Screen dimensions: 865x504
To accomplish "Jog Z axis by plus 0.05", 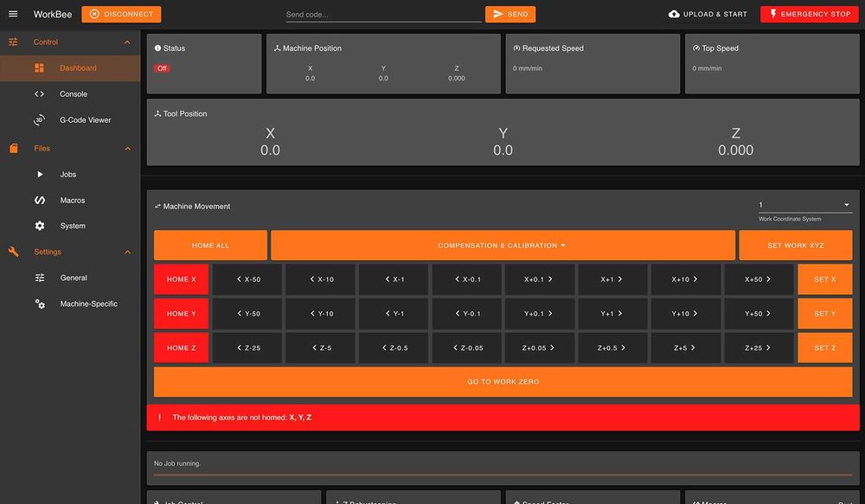I will pyautogui.click(x=540, y=348).
